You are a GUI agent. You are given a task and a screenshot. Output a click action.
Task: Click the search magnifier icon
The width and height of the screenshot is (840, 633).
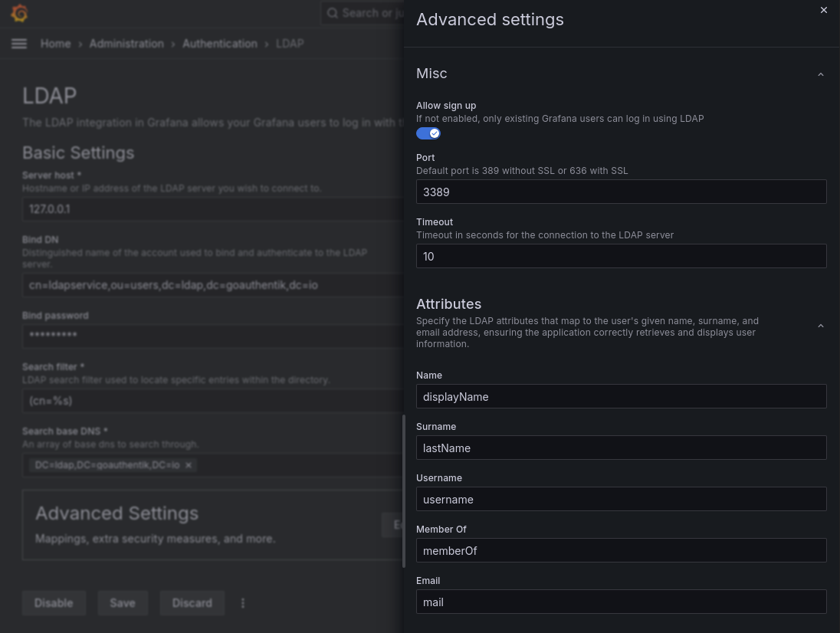tap(333, 13)
